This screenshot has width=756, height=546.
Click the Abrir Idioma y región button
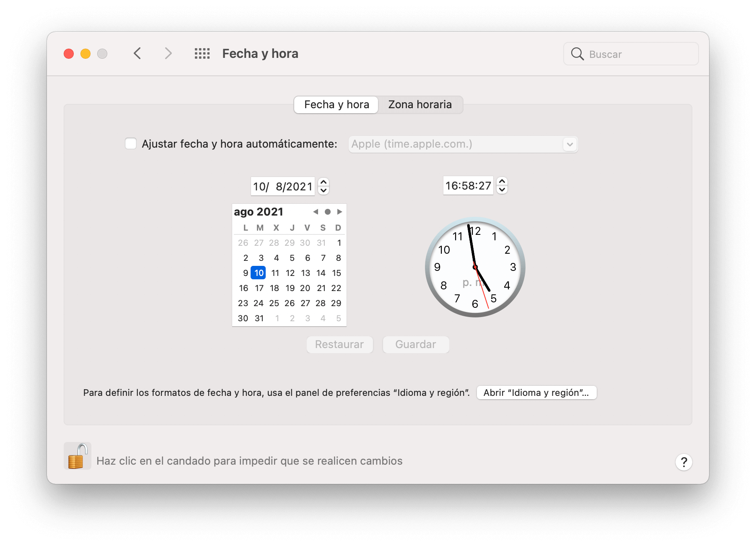(x=536, y=393)
